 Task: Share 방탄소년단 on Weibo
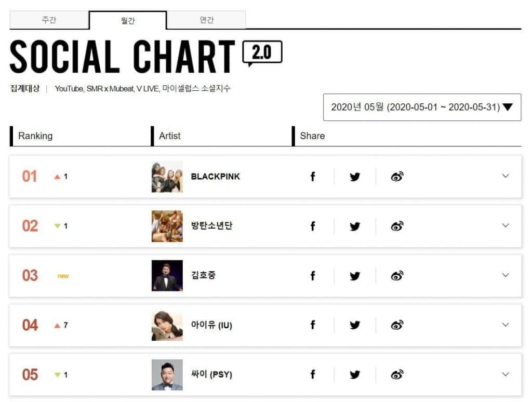coord(397,226)
